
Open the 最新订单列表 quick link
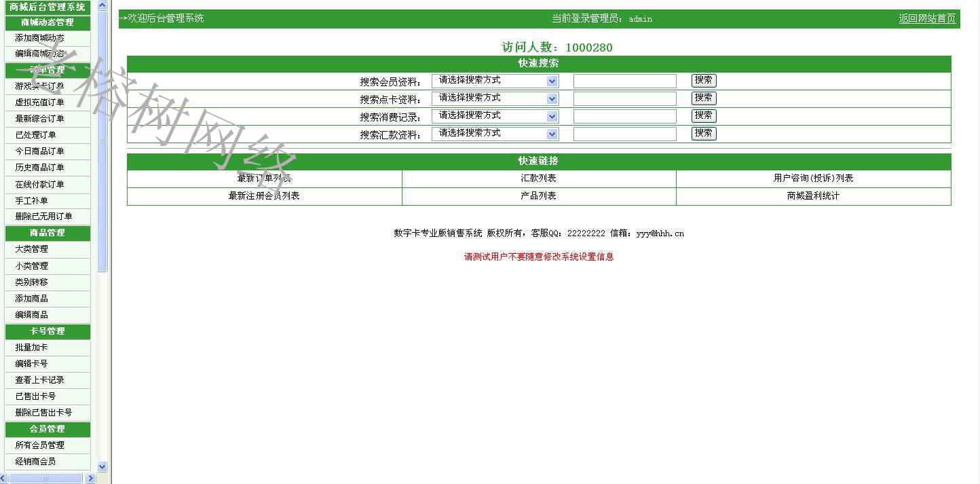(x=264, y=179)
